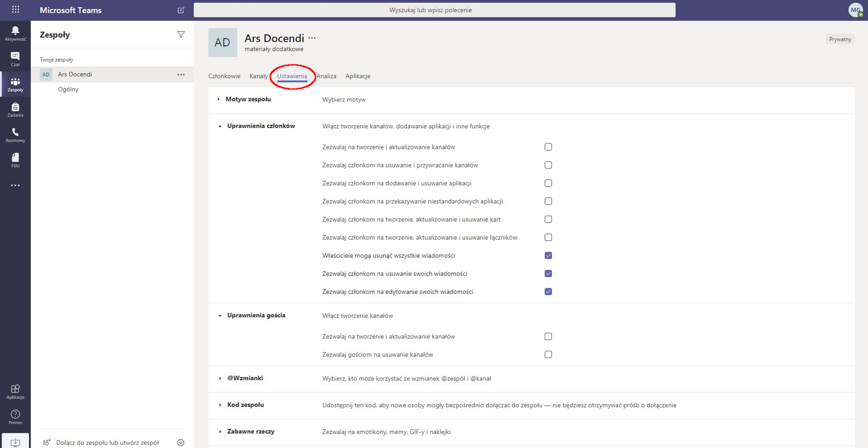The image size is (868, 448).
Task: Click small AD avatar in teams list
Action: click(46, 74)
